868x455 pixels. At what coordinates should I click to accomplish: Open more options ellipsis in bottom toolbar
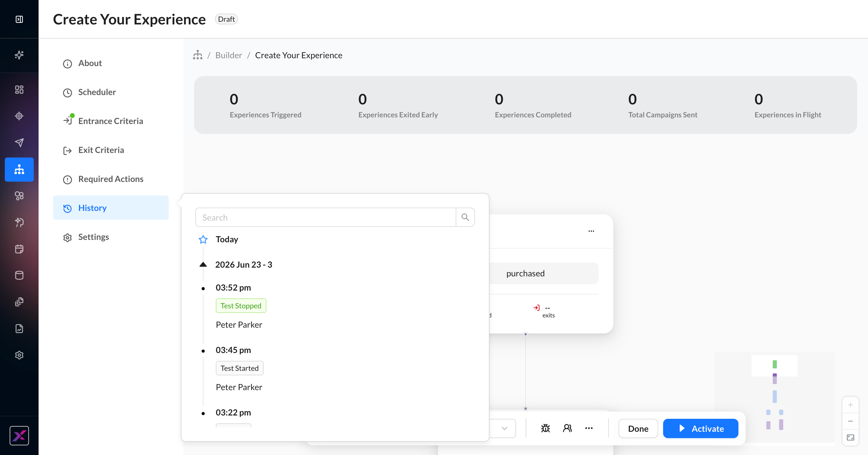(589, 428)
